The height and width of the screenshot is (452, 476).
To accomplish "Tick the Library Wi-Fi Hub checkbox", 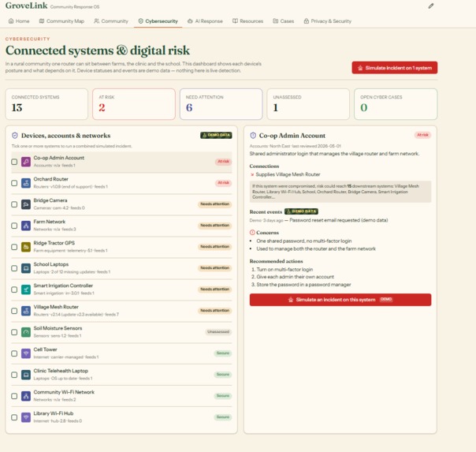I will coord(14,417).
